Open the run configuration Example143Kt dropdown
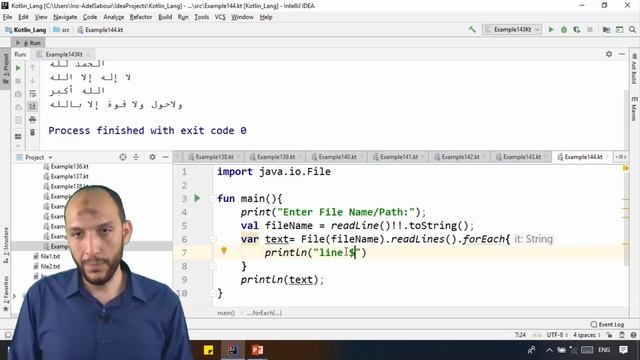The width and height of the screenshot is (640, 360). 512,29
